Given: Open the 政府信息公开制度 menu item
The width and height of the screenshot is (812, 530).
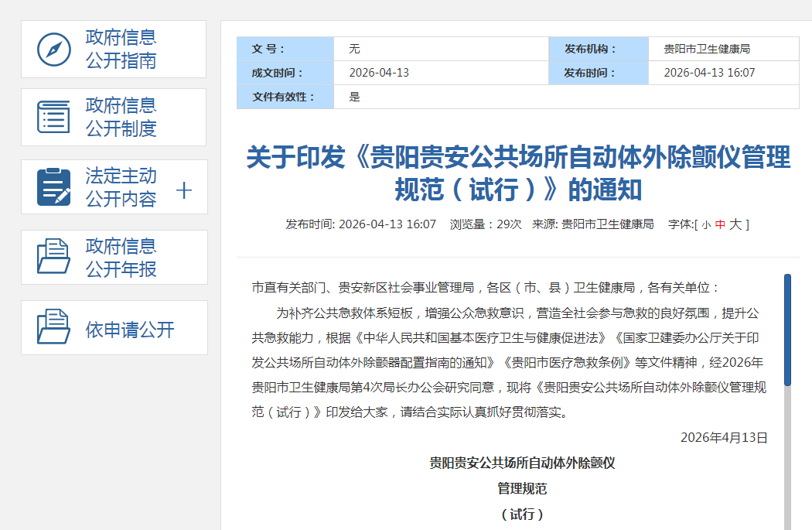Looking at the screenshot, I should [121, 117].
